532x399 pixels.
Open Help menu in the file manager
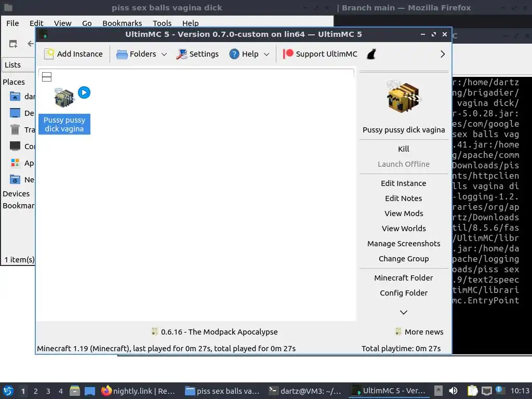[190, 23]
